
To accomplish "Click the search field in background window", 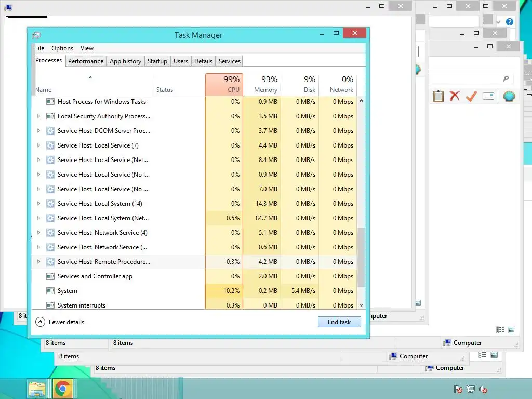I will click(471, 79).
